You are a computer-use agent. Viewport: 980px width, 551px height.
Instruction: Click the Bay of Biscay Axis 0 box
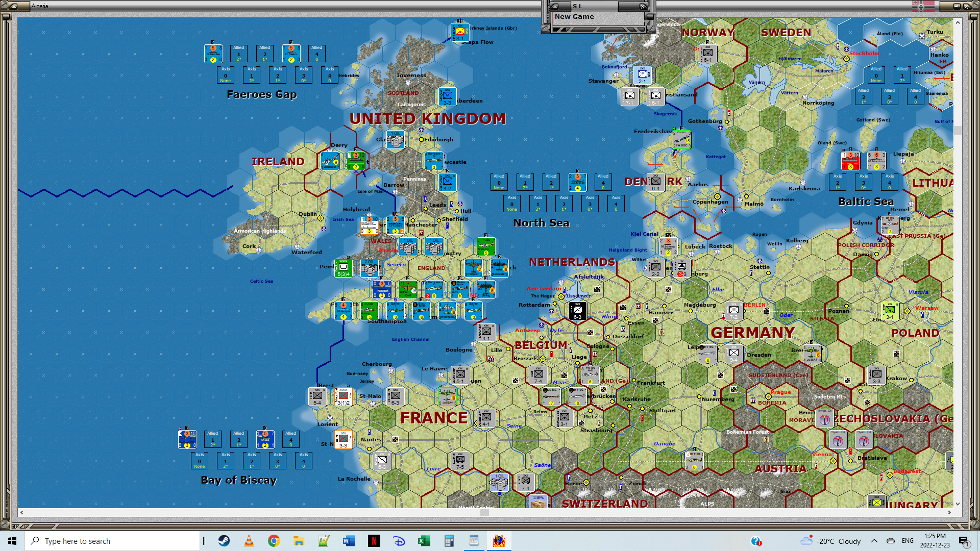(x=200, y=461)
